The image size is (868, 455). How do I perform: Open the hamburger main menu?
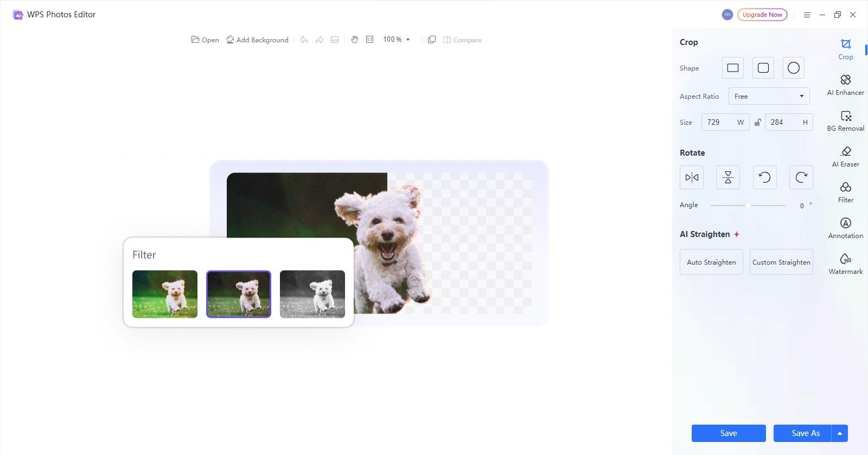point(807,15)
